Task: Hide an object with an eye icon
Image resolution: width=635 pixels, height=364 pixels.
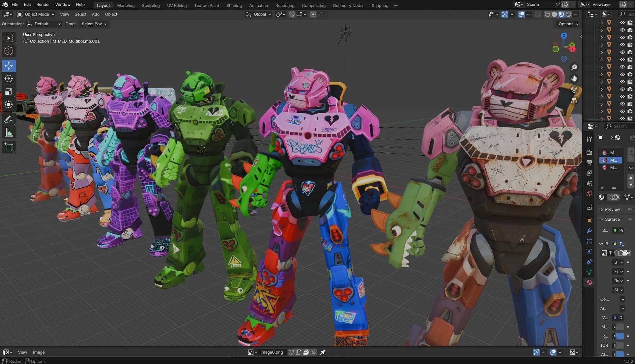Action: [x=622, y=22]
